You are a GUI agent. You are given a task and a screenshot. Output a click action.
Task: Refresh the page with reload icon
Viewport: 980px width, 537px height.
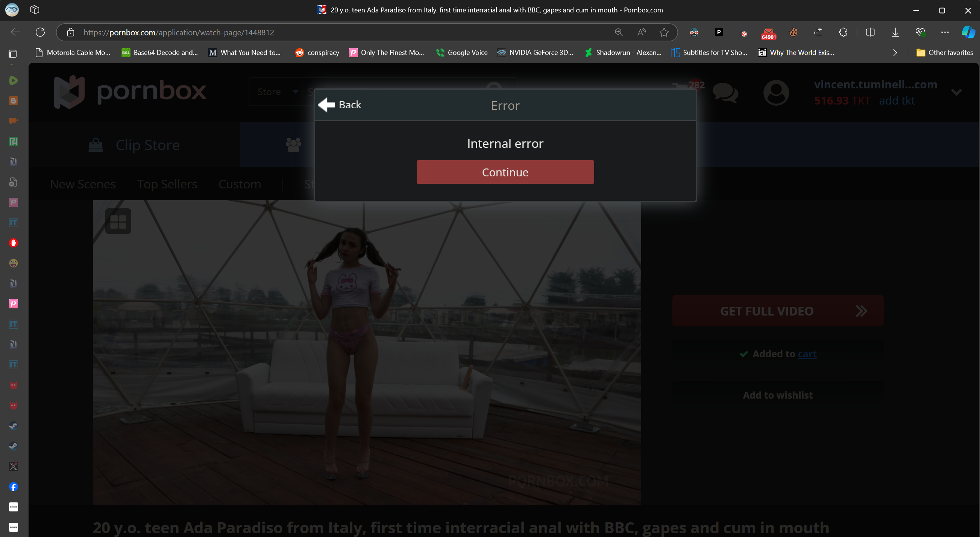pos(40,32)
